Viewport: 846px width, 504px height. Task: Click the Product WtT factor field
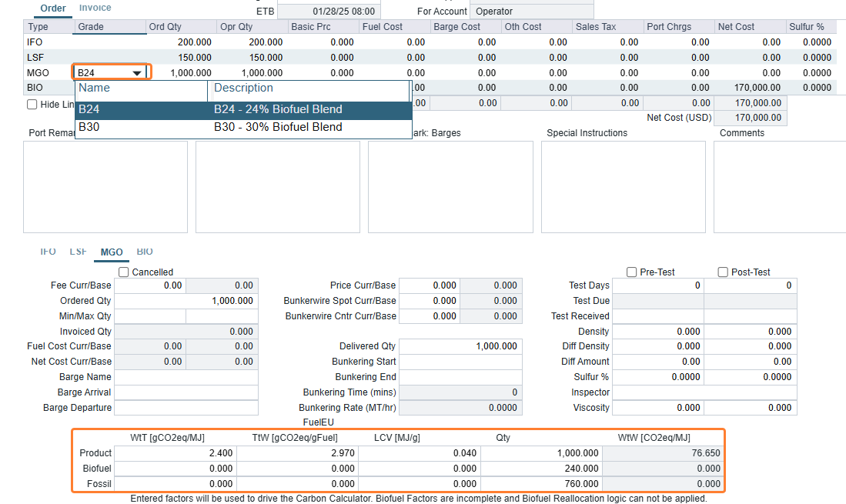(x=175, y=453)
